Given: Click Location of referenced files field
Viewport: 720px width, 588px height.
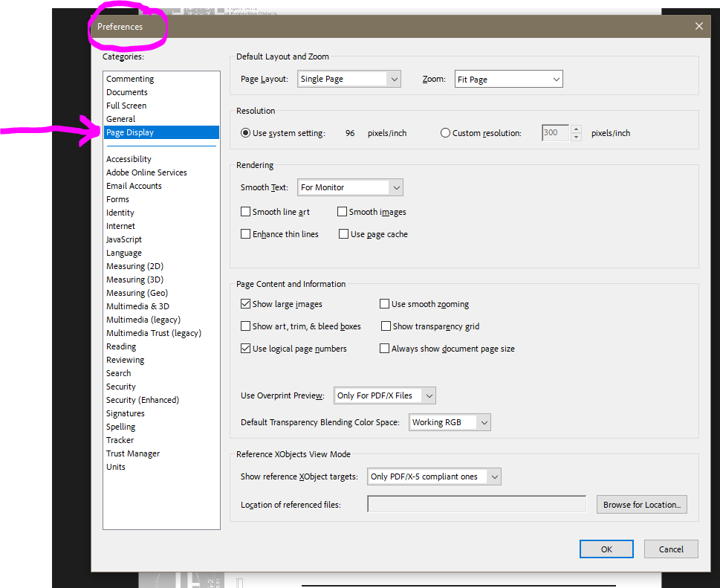Looking at the screenshot, I should [x=476, y=504].
